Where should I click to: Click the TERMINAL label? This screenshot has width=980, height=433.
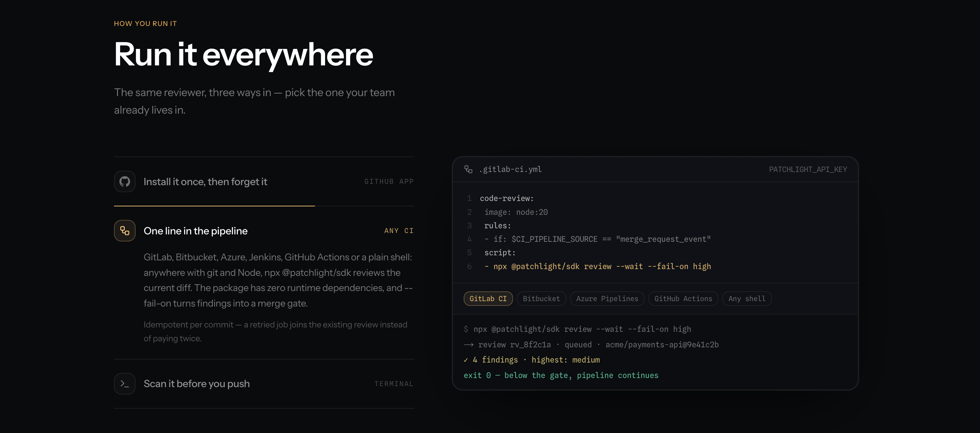394,384
